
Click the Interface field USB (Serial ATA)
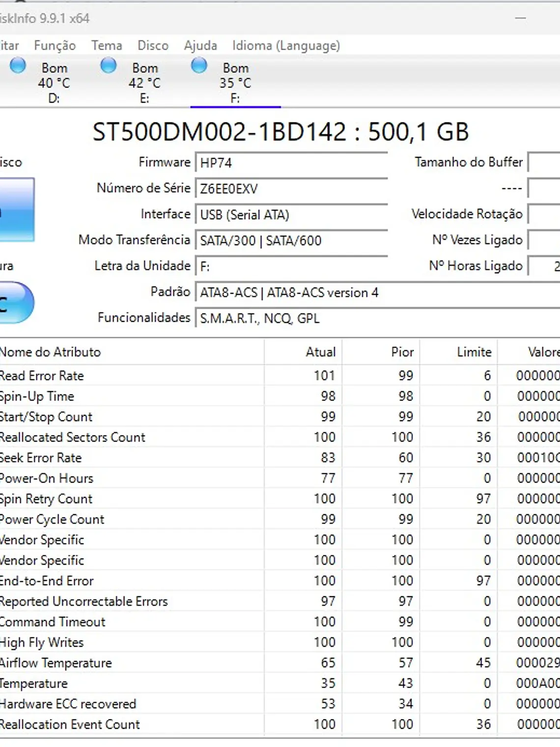click(x=291, y=215)
